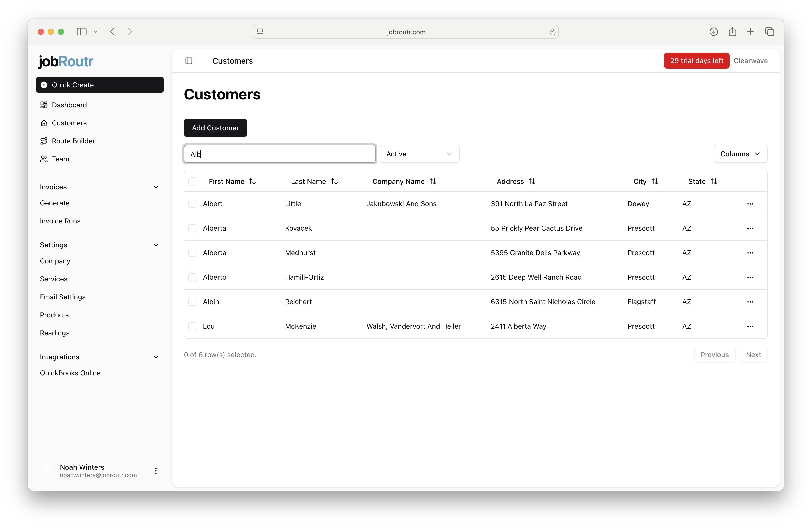Open row actions for Albert Little
This screenshot has height=528, width=812.
(x=750, y=204)
